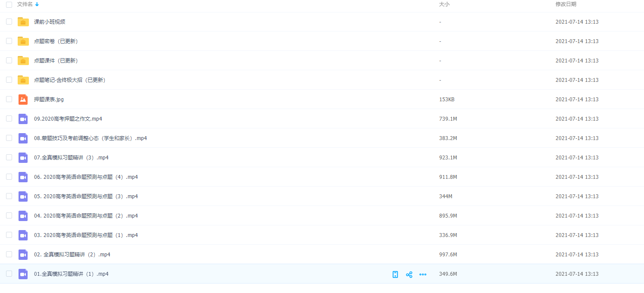
Task: Click the sort arrow beside 文件名 header
Action: click(37, 4)
